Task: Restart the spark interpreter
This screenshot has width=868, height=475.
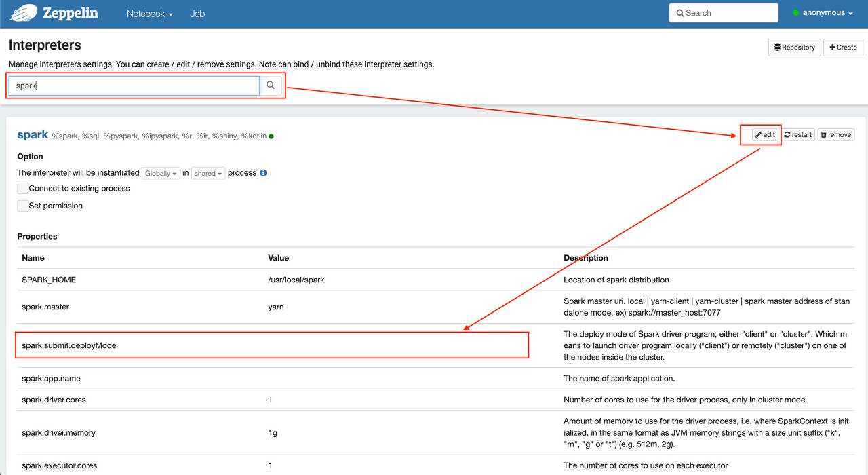Action: pyautogui.click(x=798, y=135)
